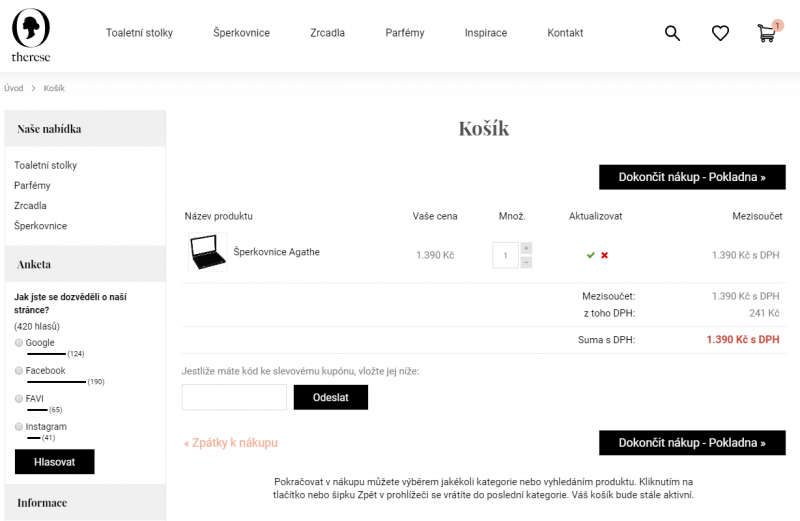
Task: Confirm quantity with green checkmark
Action: pyautogui.click(x=591, y=255)
